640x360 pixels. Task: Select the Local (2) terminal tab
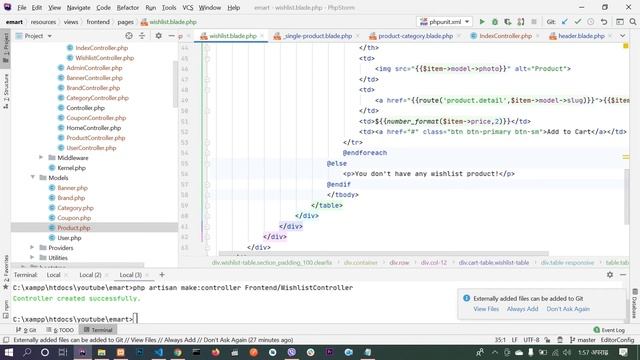coord(90,275)
